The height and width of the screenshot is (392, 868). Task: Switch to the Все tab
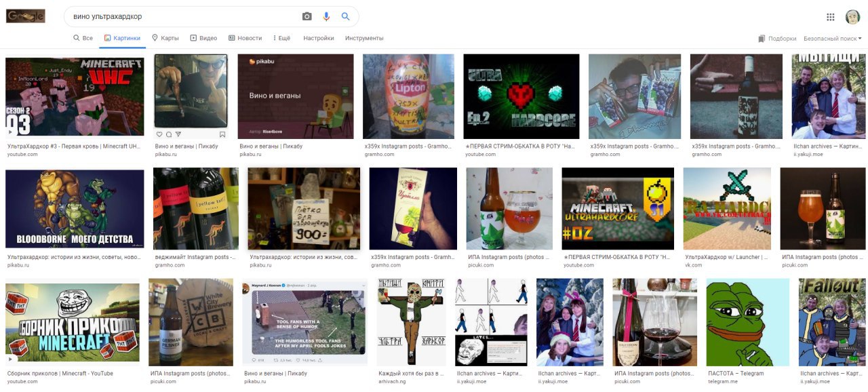pyautogui.click(x=83, y=38)
